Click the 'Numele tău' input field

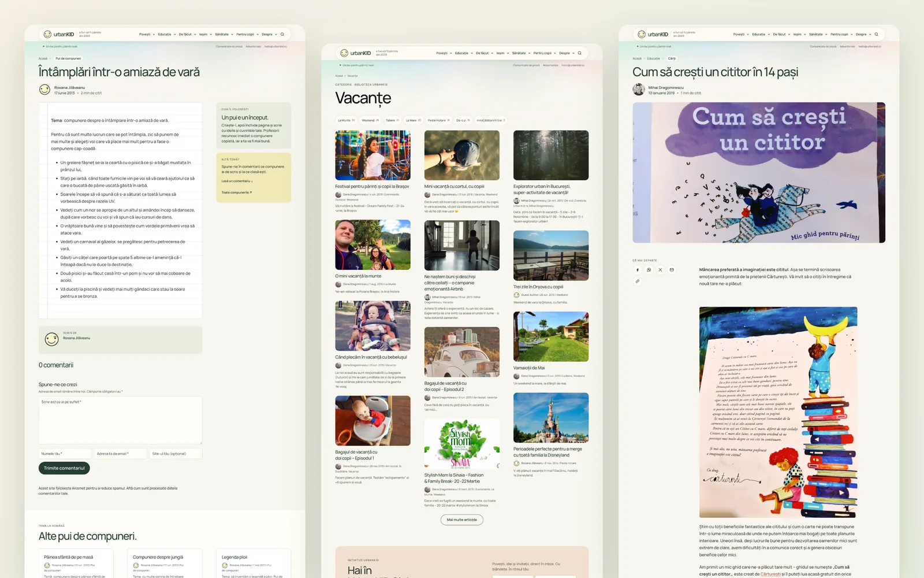tap(65, 454)
